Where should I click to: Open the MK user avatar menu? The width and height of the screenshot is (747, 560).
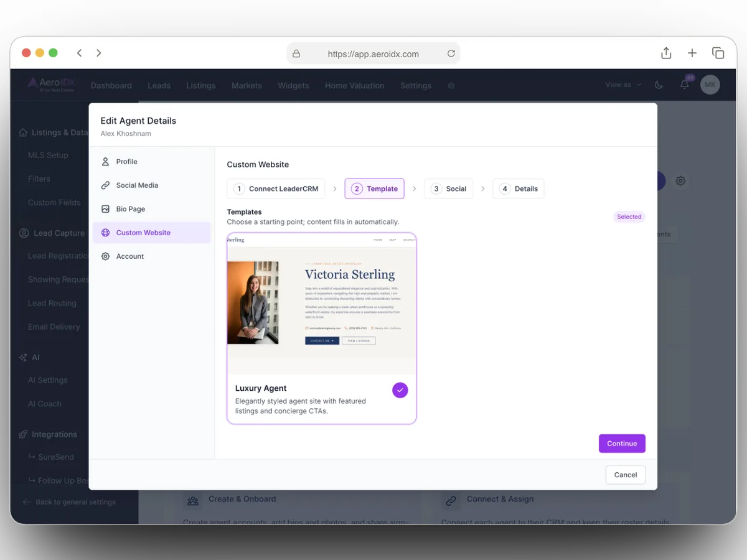(710, 85)
